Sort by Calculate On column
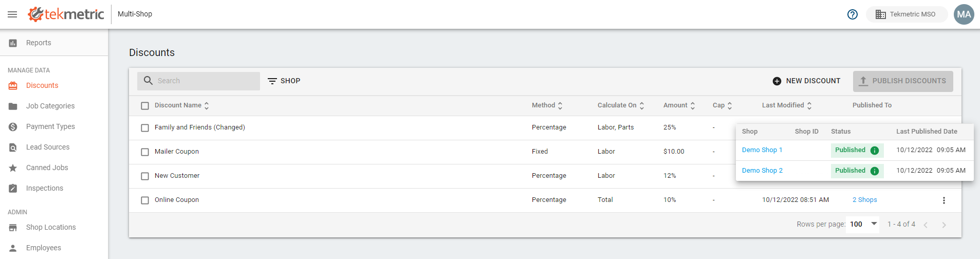 click(x=621, y=105)
